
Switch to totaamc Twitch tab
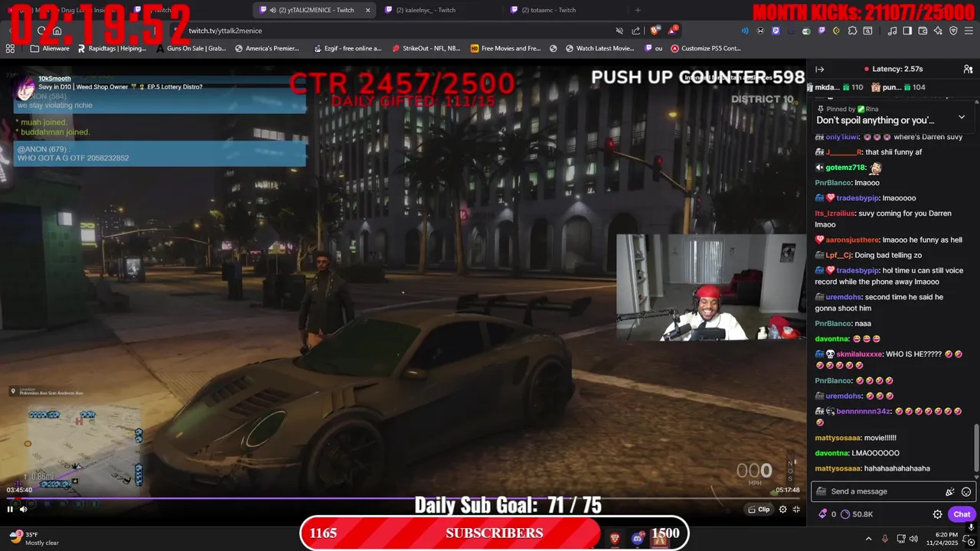[x=547, y=10]
